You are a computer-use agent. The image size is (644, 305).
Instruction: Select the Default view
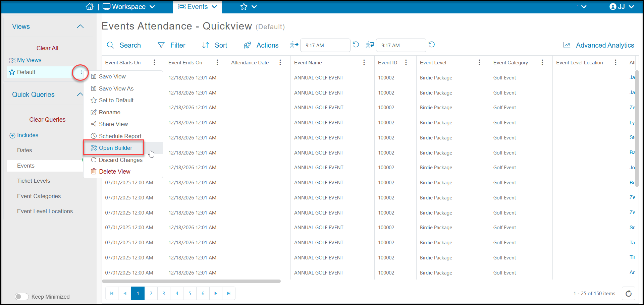coord(26,72)
